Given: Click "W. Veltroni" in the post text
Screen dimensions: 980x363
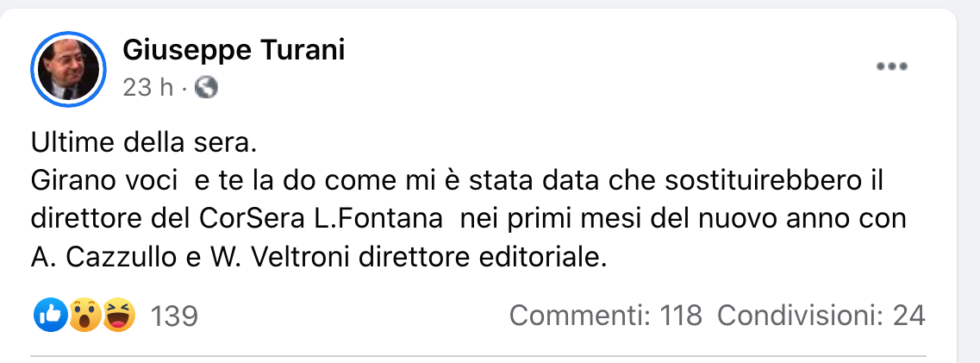Looking at the screenshot, I should pyautogui.click(x=271, y=257).
